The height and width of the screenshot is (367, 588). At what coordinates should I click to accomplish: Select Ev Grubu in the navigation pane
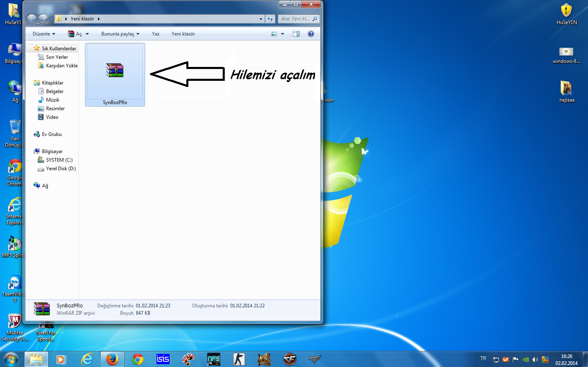coord(48,134)
